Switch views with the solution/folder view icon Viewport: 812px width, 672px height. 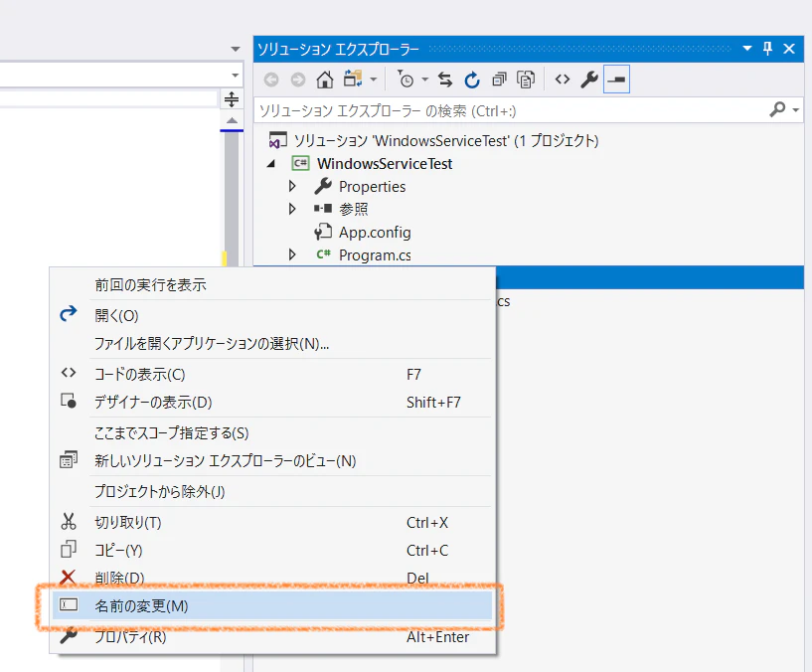click(x=353, y=80)
